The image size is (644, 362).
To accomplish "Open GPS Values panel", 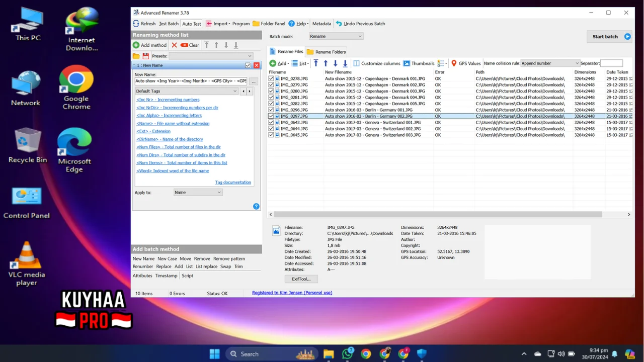I will [x=466, y=63].
